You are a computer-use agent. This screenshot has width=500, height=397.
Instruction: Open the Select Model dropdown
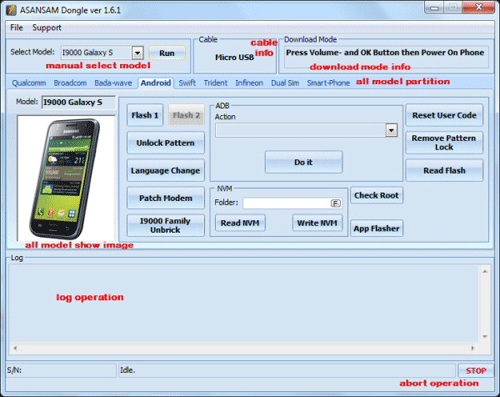(138, 53)
